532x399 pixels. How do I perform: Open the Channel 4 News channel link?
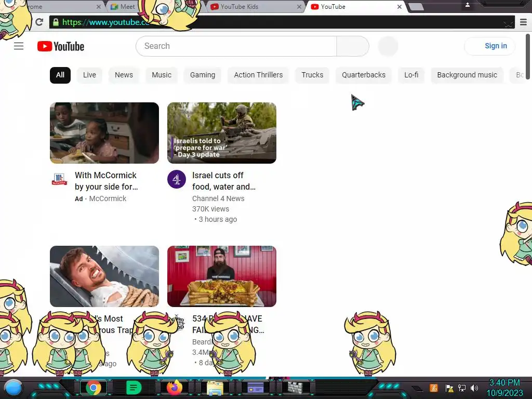point(218,198)
